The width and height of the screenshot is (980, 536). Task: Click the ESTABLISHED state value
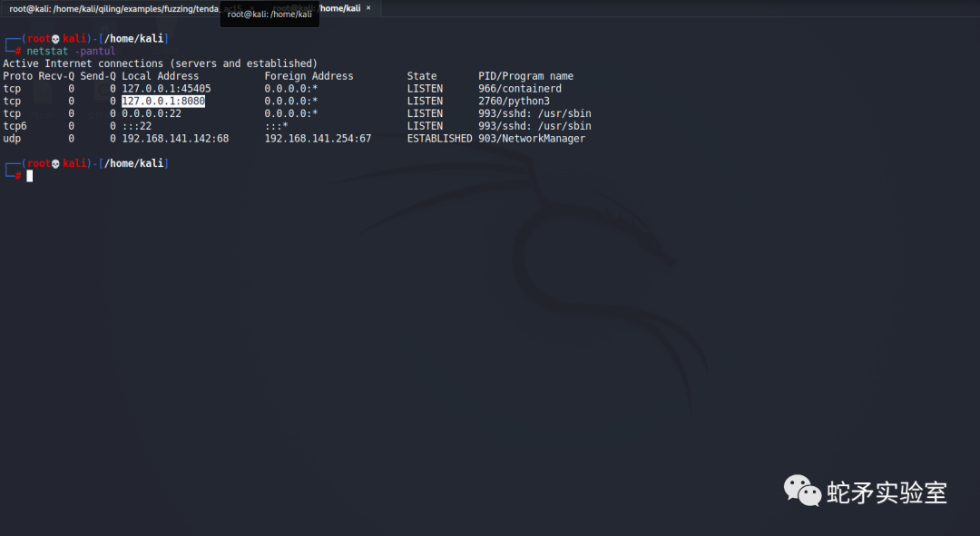439,139
